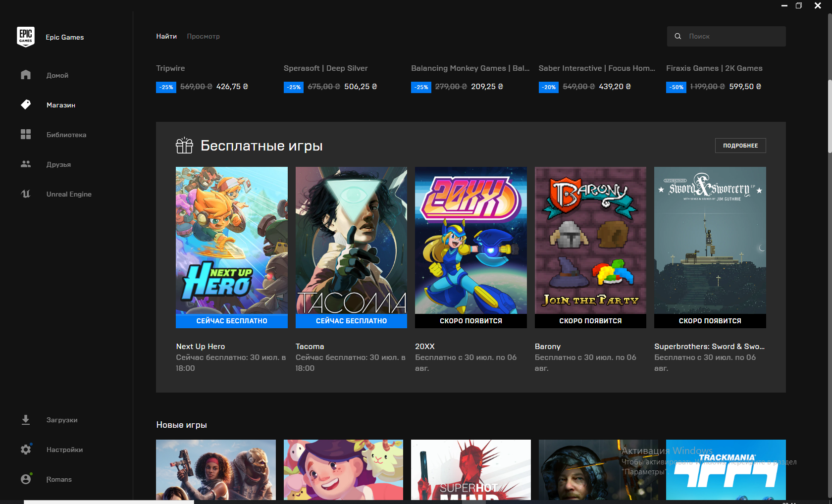Click the 426,75 ₴ price
832x504 pixels.
click(x=232, y=87)
